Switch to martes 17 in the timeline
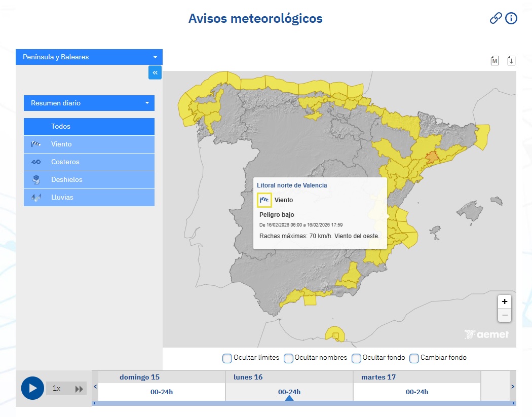The image size is (532, 417). (x=416, y=391)
